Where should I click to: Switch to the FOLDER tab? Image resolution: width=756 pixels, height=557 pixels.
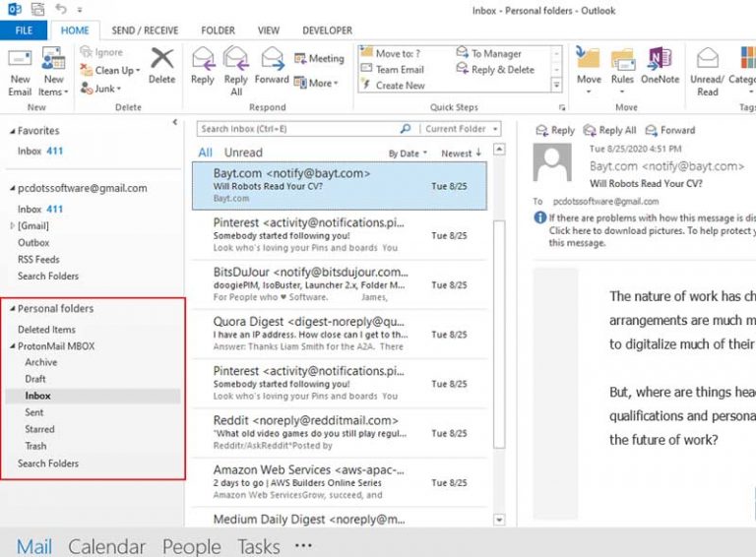coord(218,31)
